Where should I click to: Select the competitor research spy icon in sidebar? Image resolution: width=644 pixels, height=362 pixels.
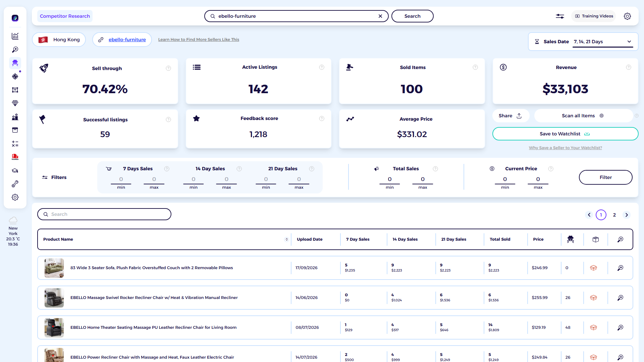[x=15, y=63]
